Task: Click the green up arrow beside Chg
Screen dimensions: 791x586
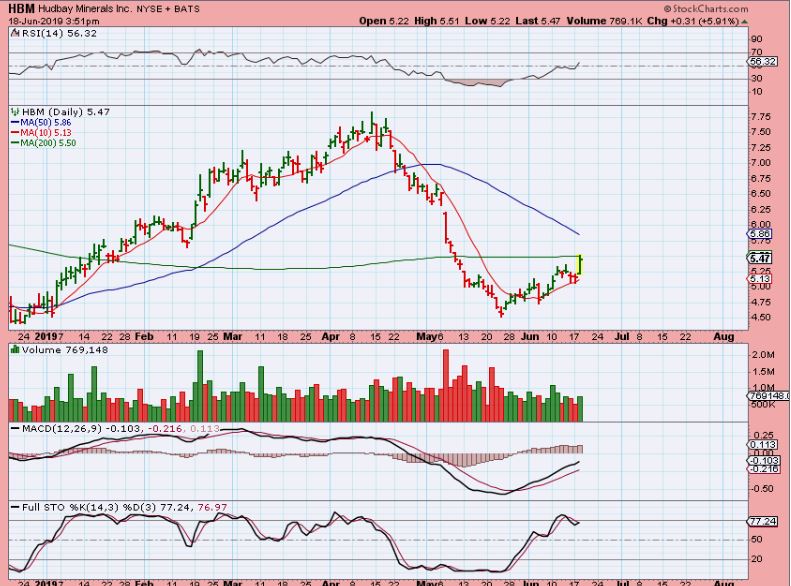Action: 745,22
